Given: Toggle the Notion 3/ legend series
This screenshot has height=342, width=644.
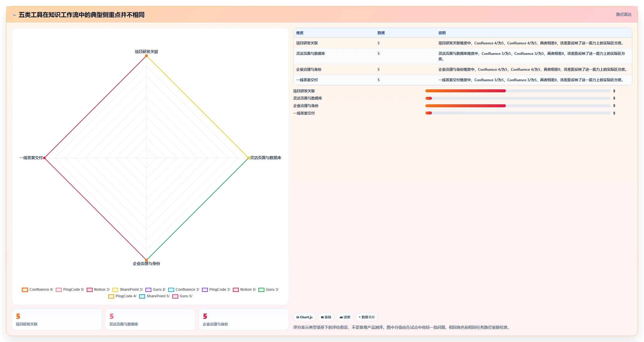Looking at the screenshot, I should (98, 290).
